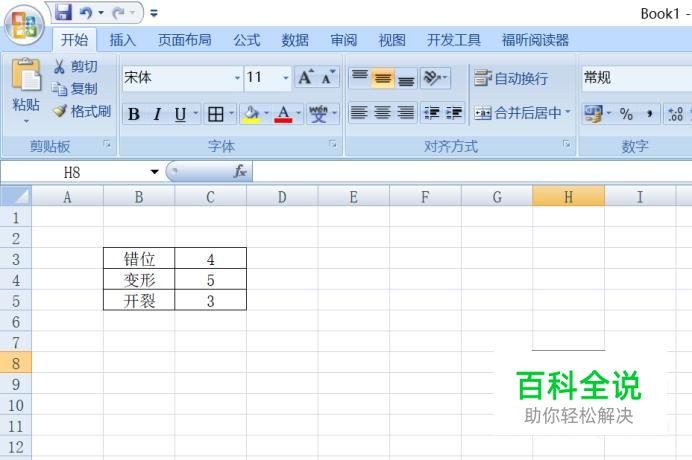Click 剪切 scissors button
The height and width of the screenshot is (460, 692).
(x=75, y=67)
